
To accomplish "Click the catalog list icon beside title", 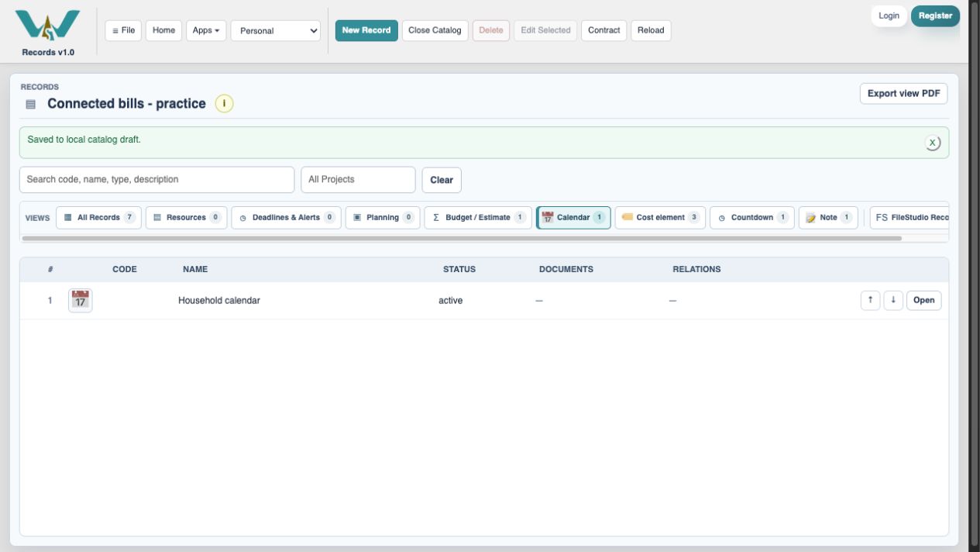I will click(30, 105).
